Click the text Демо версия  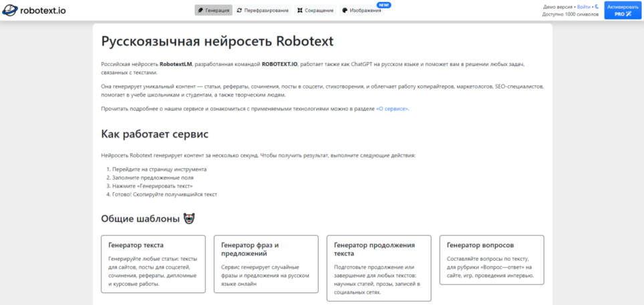point(558,7)
